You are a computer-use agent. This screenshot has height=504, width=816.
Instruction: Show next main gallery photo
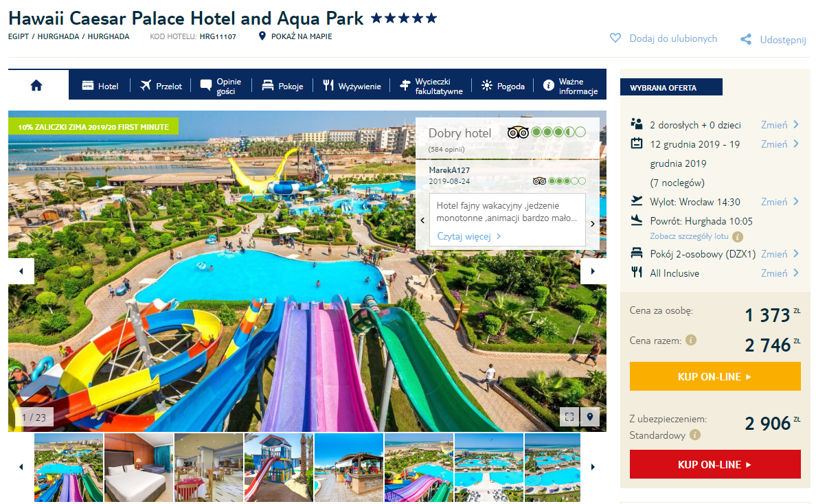click(593, 271)
